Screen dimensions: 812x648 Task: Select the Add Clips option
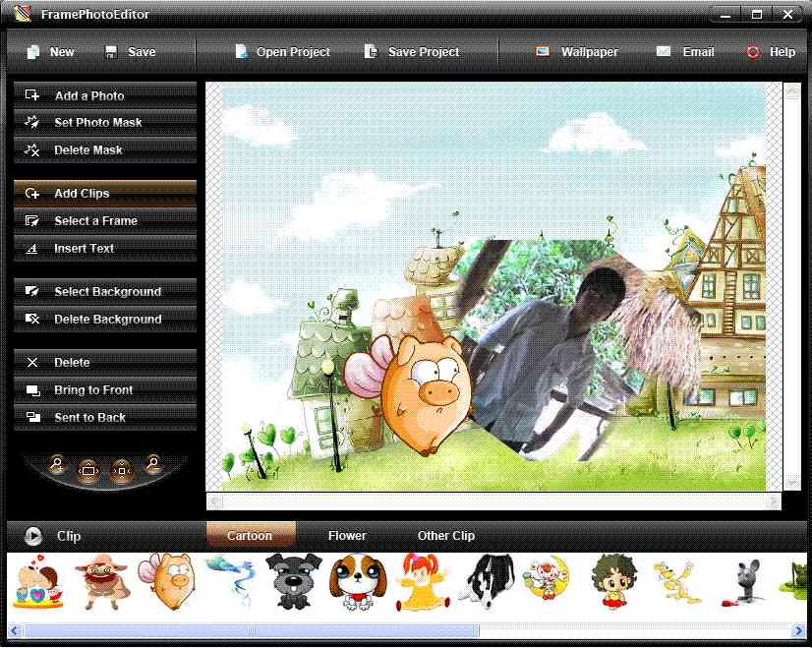coord(105,193)
